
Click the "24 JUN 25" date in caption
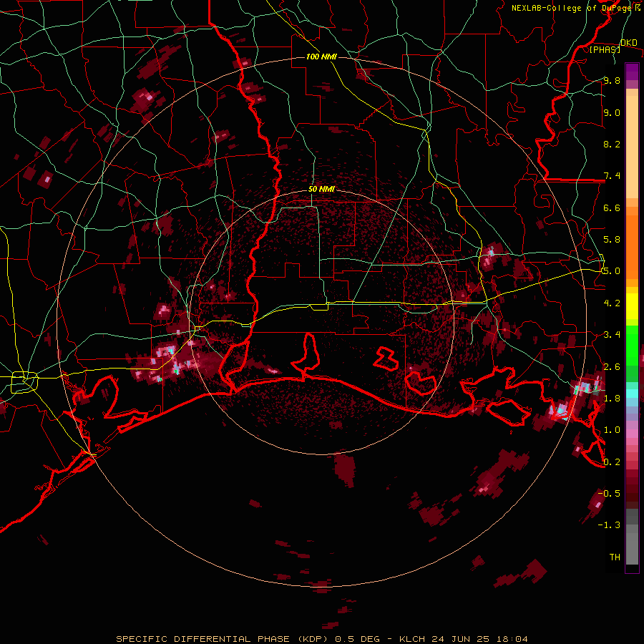(x=460, y=639)
